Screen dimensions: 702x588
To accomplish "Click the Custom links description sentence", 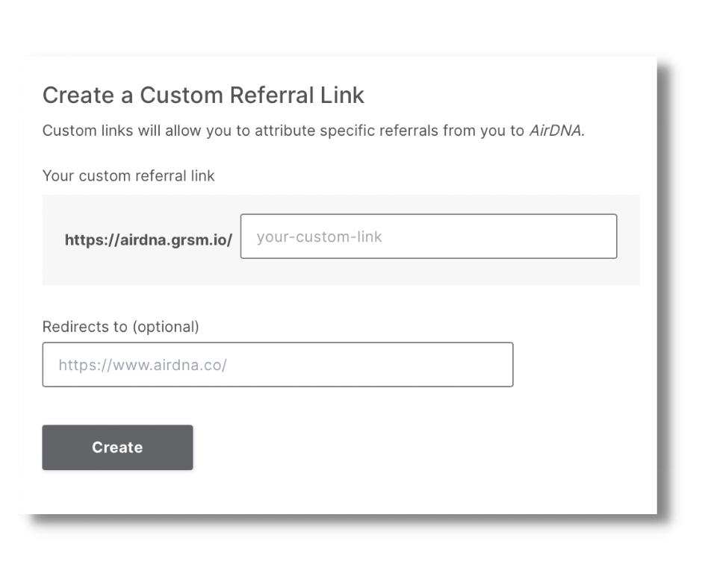I will [314, 131].
